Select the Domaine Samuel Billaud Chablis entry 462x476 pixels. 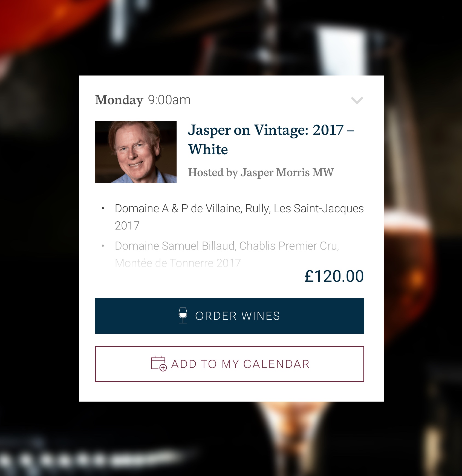point(227,254)
